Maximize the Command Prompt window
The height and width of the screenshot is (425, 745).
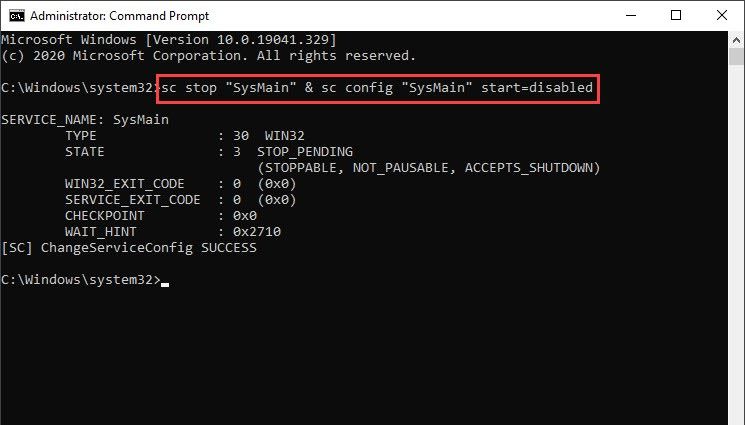pyautogui.click(x=676, y=14)
